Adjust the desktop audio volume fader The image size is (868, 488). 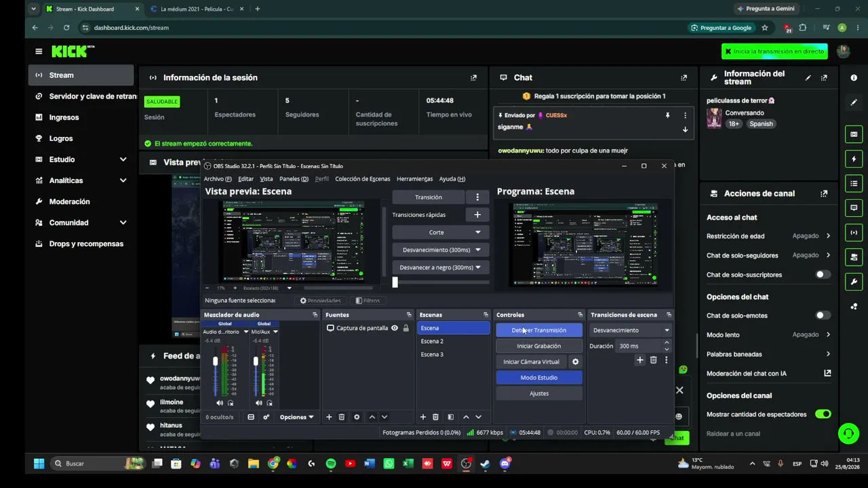click(216, 362)
